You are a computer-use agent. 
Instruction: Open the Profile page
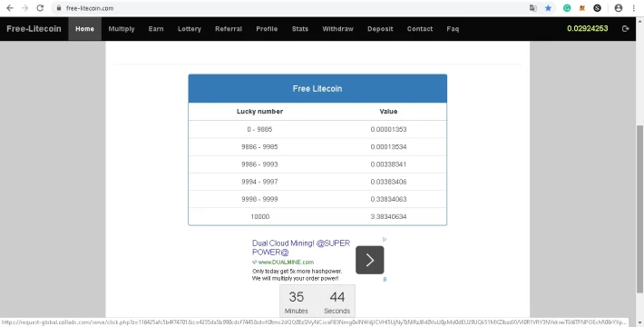pos(267,29)
